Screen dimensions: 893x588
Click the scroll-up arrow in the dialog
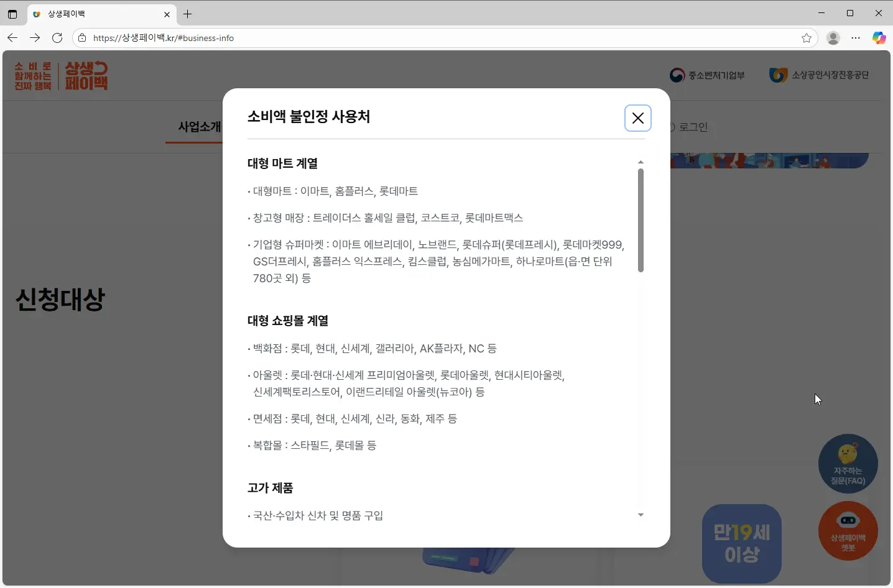(641, 162)
